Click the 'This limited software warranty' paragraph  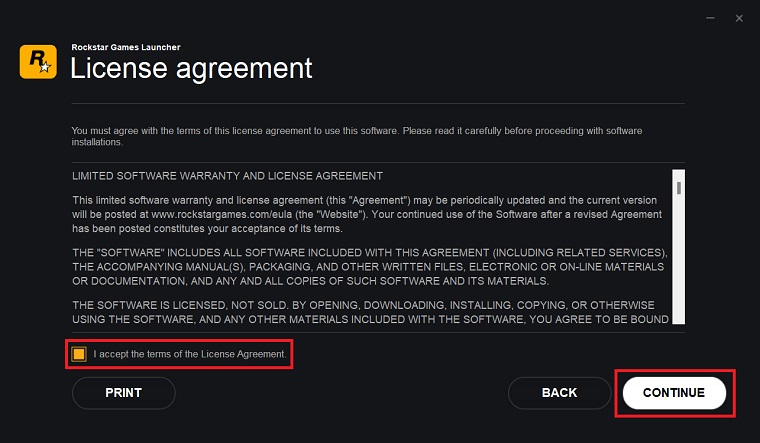[367, 215]
